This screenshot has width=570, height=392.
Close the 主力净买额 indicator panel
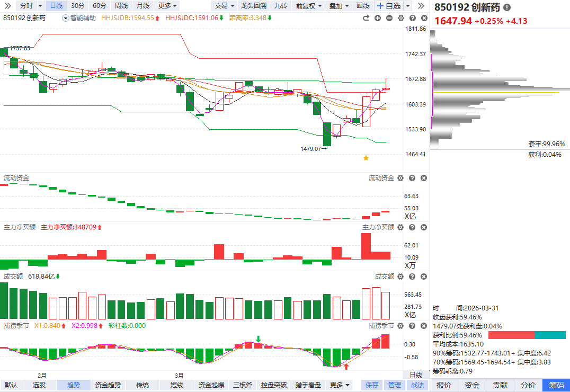[423, 227]
